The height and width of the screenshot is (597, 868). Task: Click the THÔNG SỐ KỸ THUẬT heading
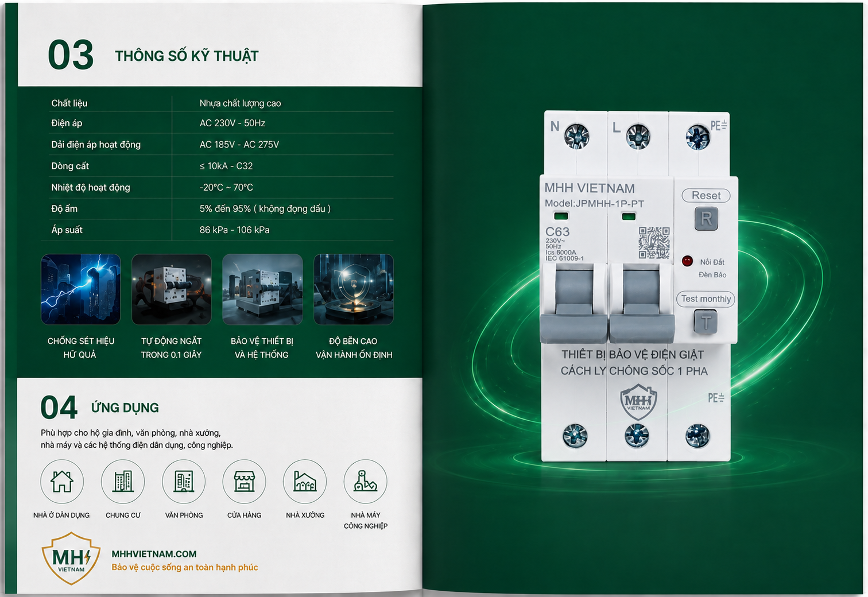coord(187,56)
